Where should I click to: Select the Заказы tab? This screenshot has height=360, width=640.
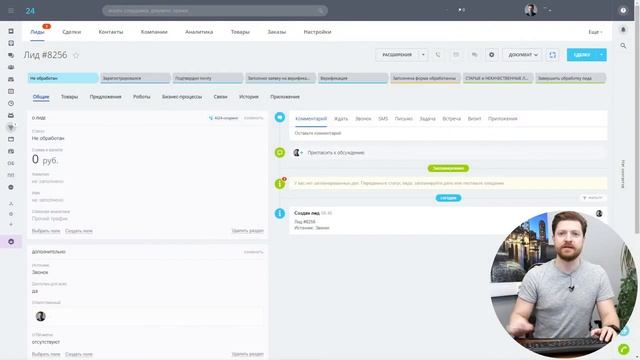(276, 32)
